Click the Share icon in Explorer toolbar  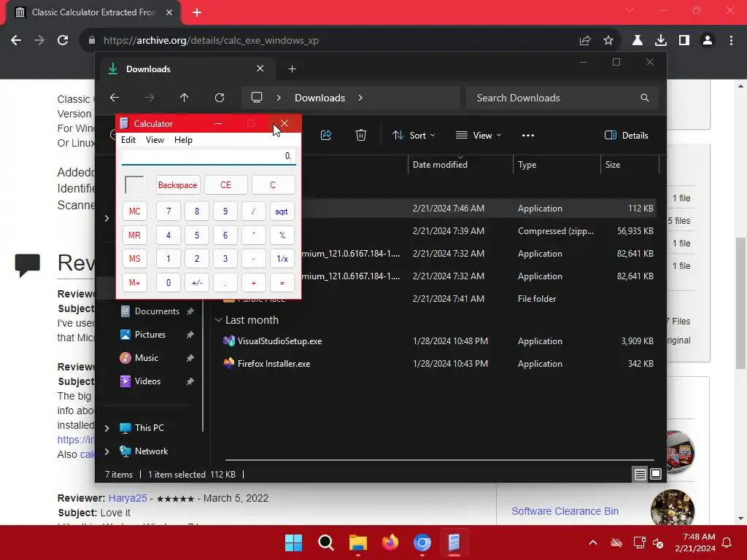pos(326,135)
